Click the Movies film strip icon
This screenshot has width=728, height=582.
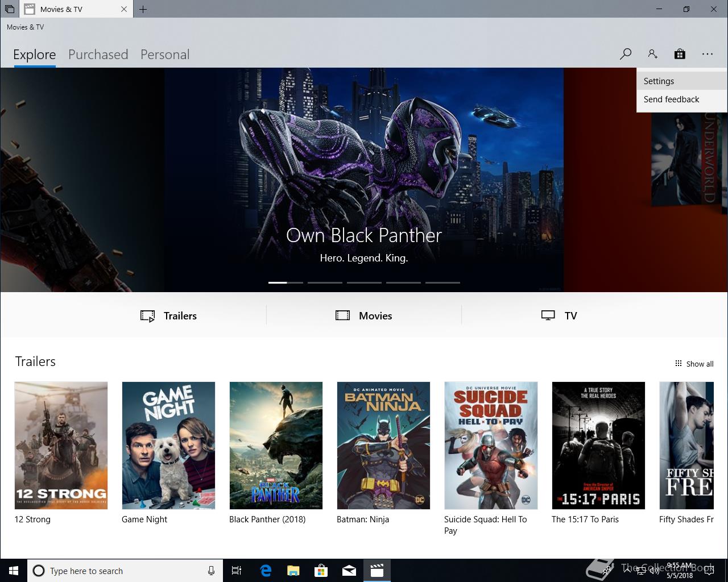tap(342, 315)
